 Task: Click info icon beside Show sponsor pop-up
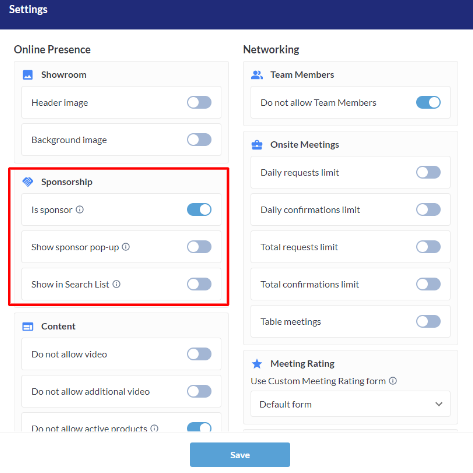(126, 247)
